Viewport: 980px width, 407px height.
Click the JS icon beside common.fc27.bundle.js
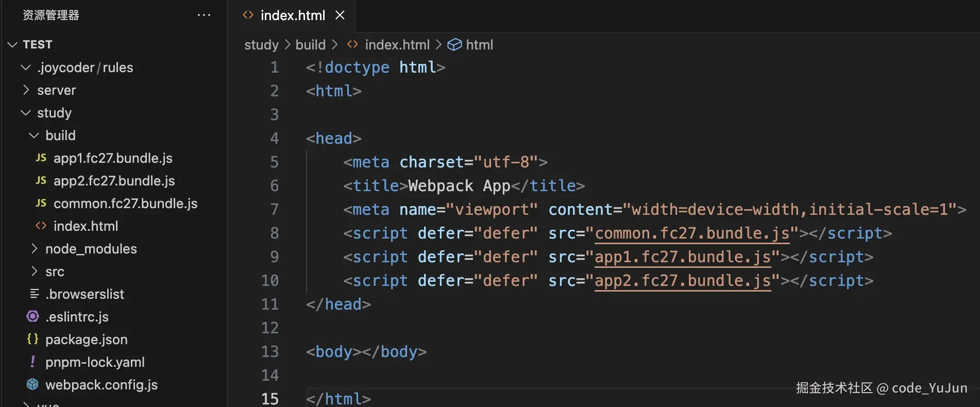[41, 203]
